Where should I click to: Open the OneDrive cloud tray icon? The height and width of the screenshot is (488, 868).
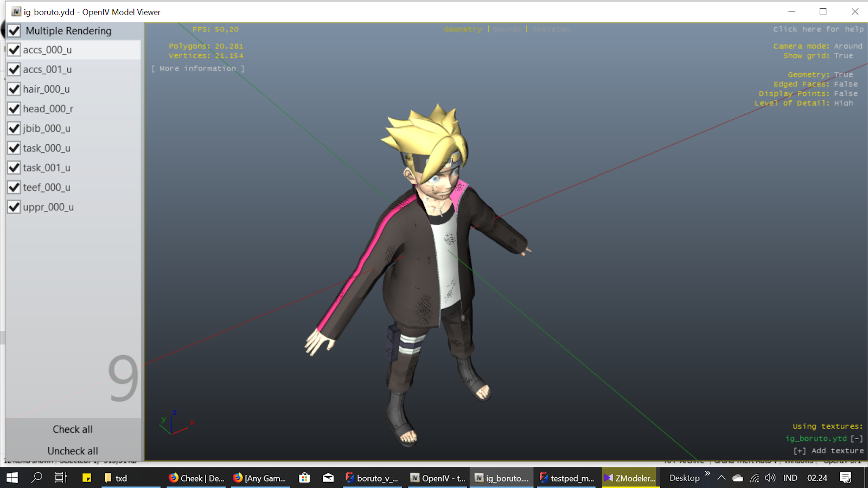pos(738,478)
